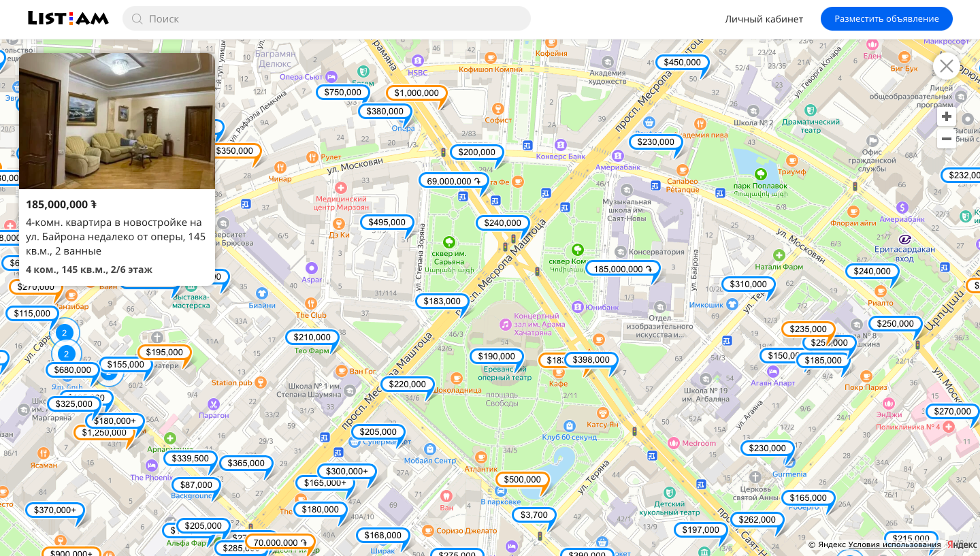The image size is (980, 556).
Task: Select the $190,000 price marker
Action: pos(497,357)
